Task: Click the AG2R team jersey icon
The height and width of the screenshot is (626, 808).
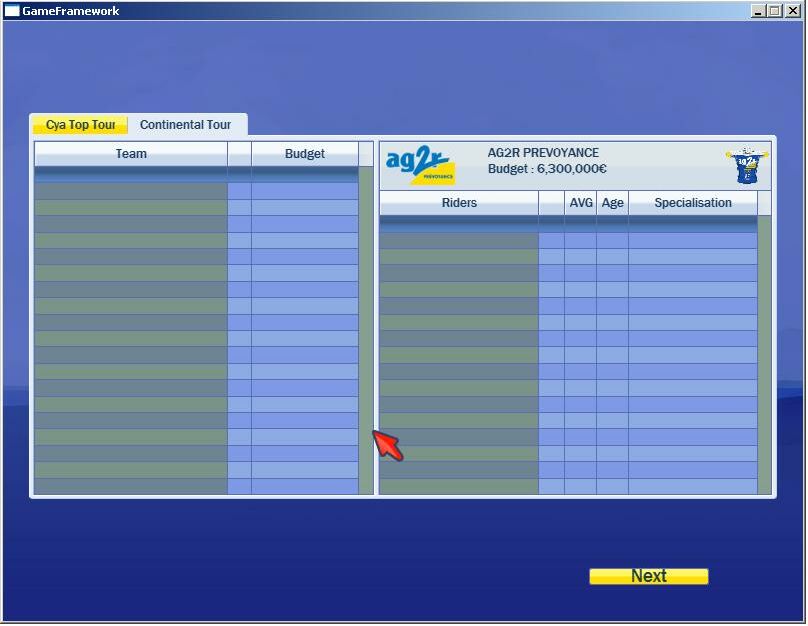Action: 746,165
